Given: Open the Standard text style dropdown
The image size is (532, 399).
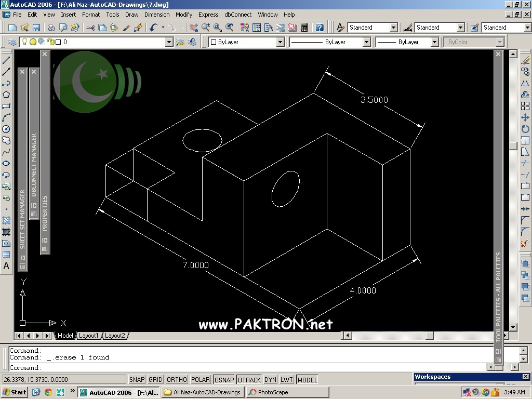Looking at the screenshot, I should point(393,27).
